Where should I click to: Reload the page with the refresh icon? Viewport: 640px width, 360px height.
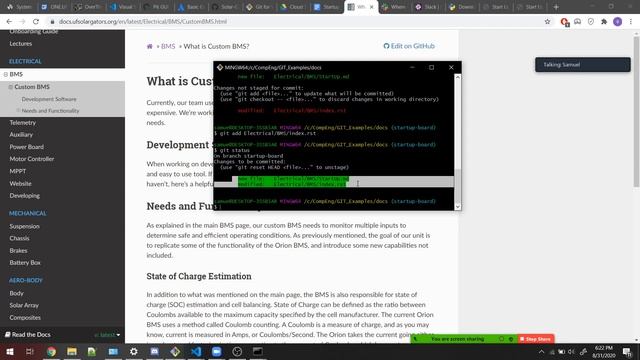tap(36, 22)
